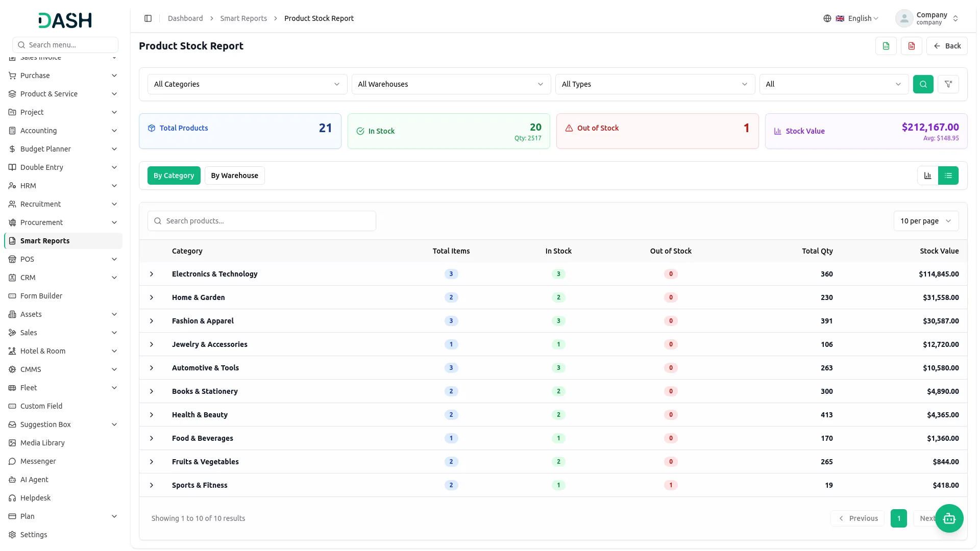Click the Stock Value summary card
Screen dimensions: 980x551
point(866,131)
